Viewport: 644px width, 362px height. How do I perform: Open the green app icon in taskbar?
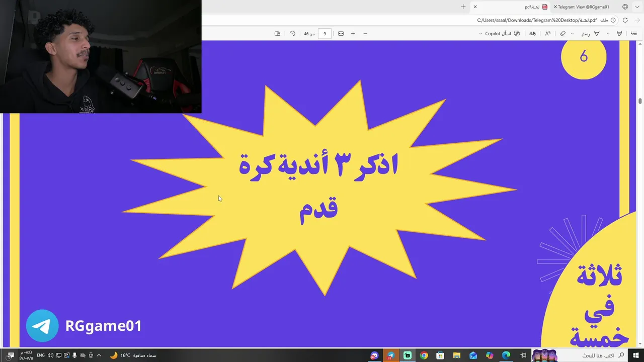pyautogui.click(x=407, y=355)
